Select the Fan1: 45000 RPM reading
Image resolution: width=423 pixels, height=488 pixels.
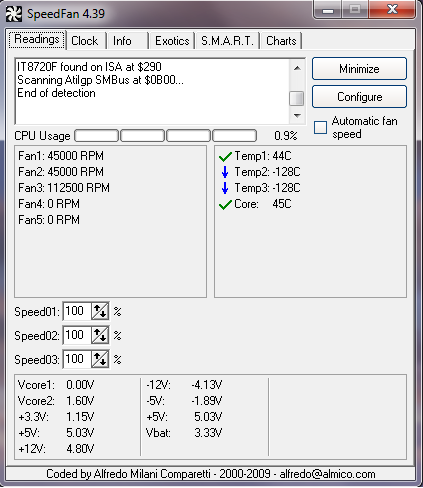(61, 156)
